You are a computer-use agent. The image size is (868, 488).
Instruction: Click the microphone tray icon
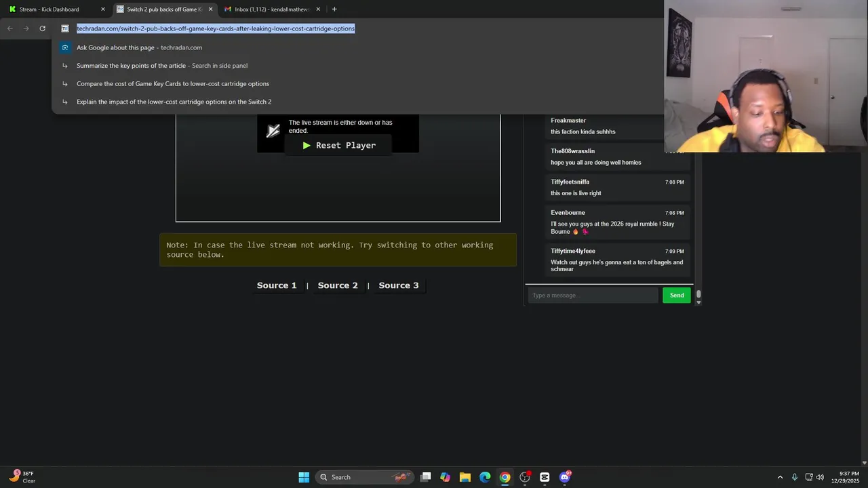[x=795, y=477]
